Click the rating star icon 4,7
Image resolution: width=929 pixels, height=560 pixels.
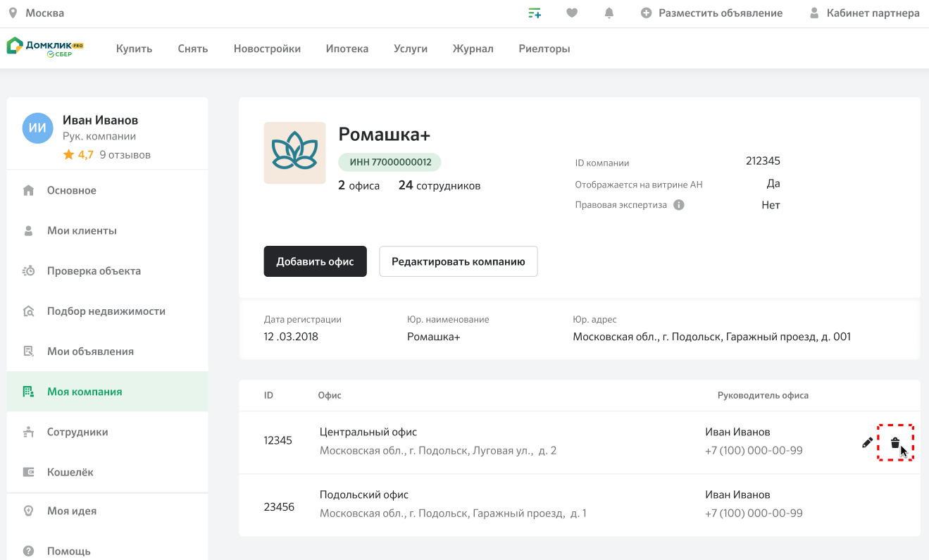(x=68, y=154)
